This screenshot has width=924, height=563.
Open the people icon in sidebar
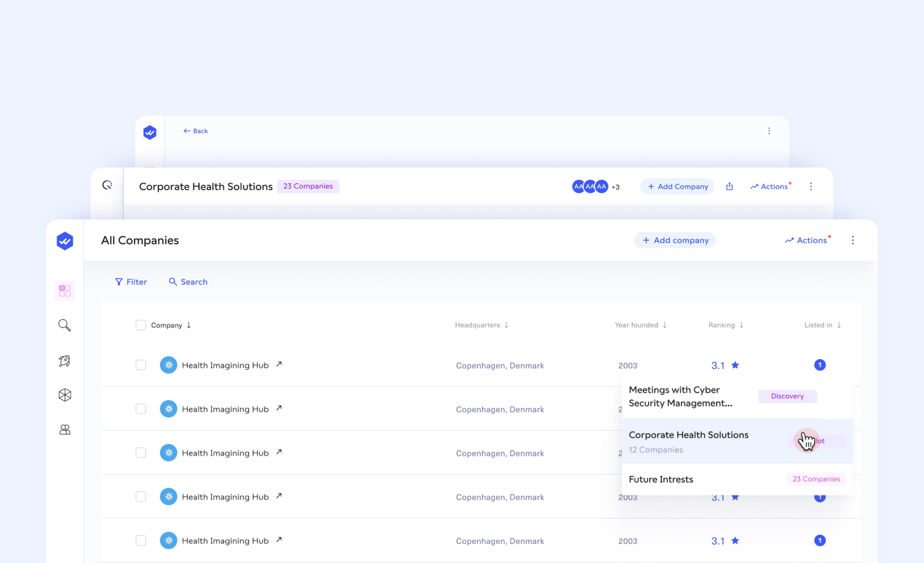(64, 430)
